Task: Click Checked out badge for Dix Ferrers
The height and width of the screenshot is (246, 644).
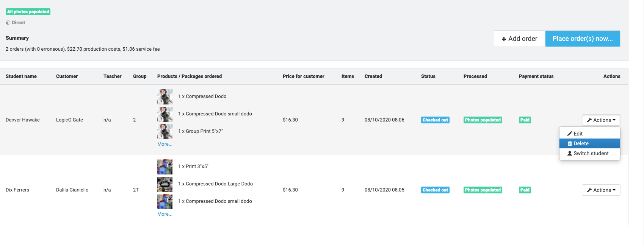Action: (435, 190)
